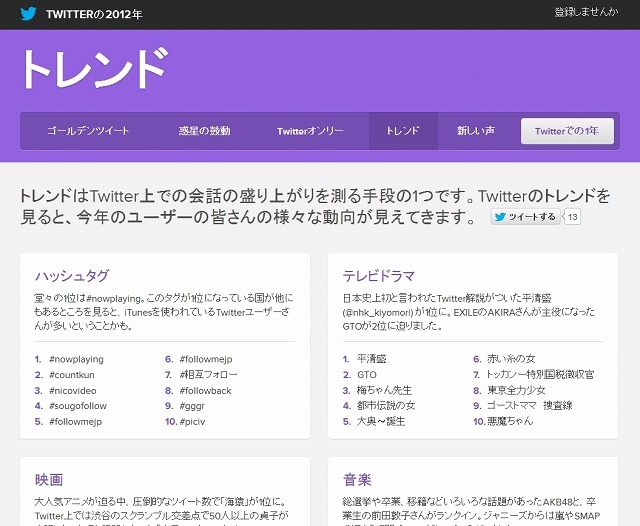
Task: Click the ハッシュタグ section heading
Action: tap(72, 276)
